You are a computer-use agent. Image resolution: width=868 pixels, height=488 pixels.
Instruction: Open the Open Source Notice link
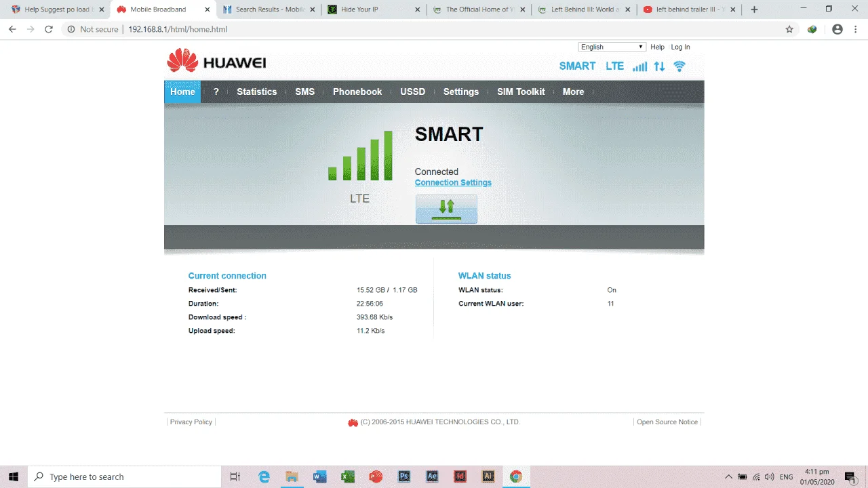click(667, 422)
